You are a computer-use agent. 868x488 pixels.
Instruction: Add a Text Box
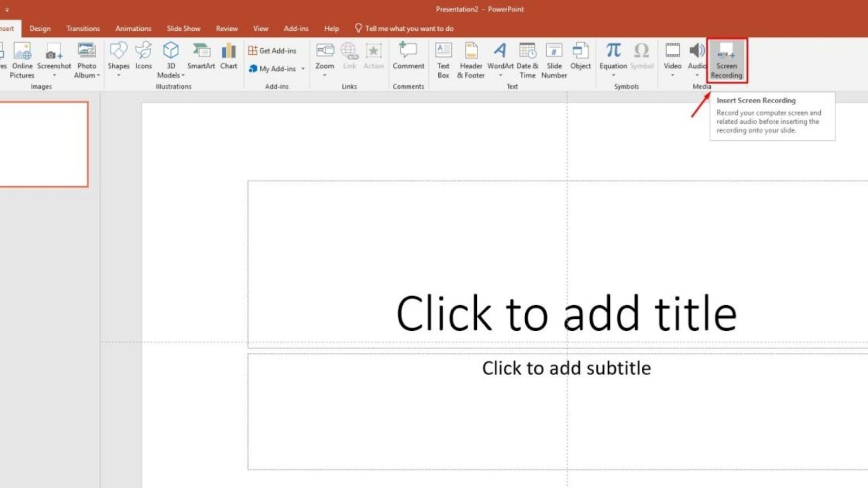click(443, 60)
